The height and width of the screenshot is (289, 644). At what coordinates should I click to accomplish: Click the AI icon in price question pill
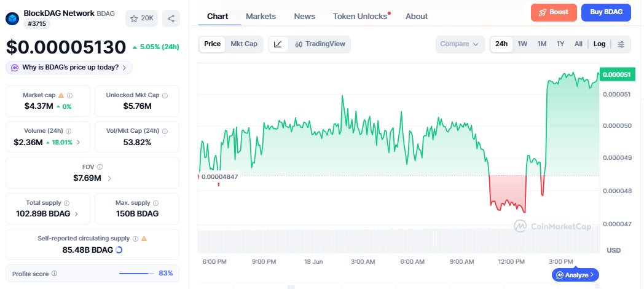(15, 68)
